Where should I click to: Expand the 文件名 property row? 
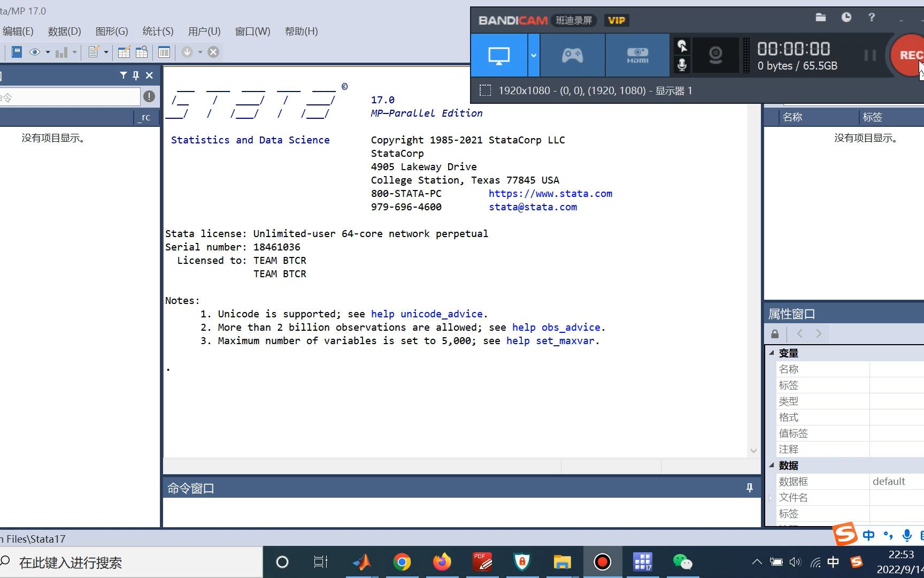pos(771,498)
